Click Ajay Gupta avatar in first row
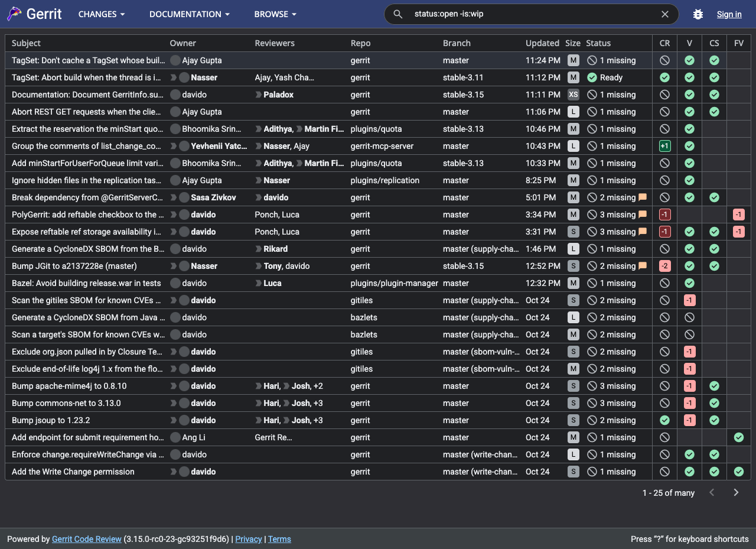 coord(175,60)
